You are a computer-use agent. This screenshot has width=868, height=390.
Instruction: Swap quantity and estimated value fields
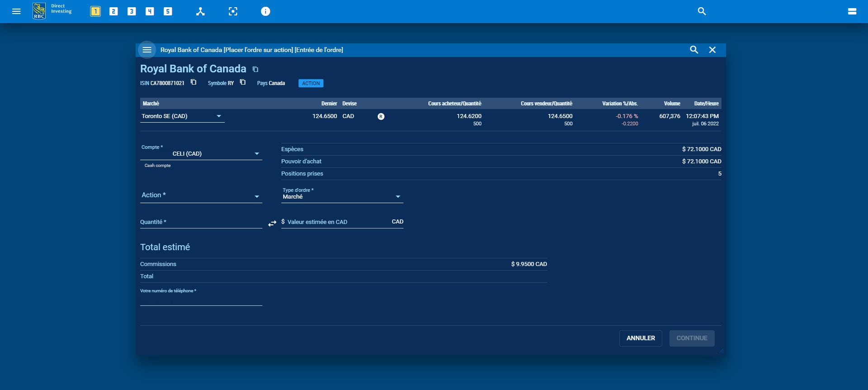tap(272, 224)
